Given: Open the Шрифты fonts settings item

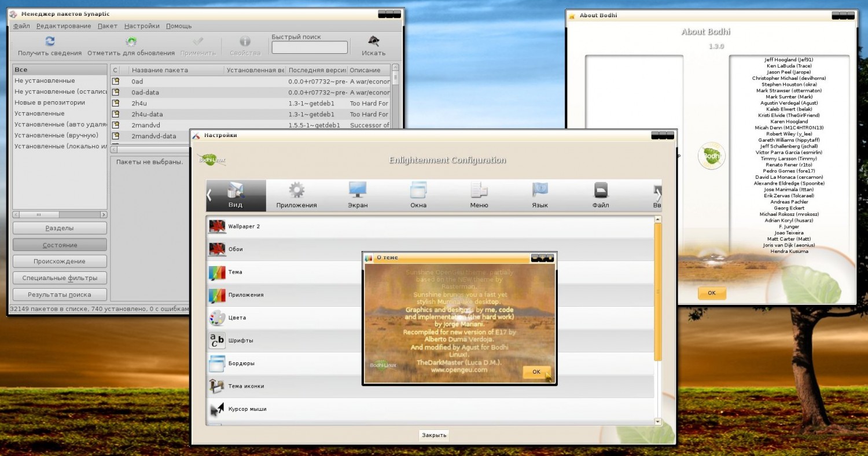Looking at the screenshot, I should pos(430,340).
